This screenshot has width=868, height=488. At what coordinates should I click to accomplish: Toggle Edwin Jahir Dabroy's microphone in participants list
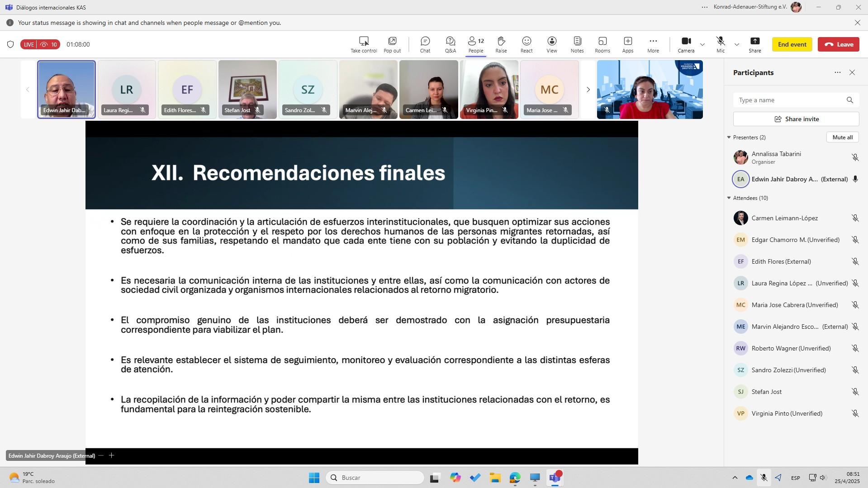click(855, 179)
